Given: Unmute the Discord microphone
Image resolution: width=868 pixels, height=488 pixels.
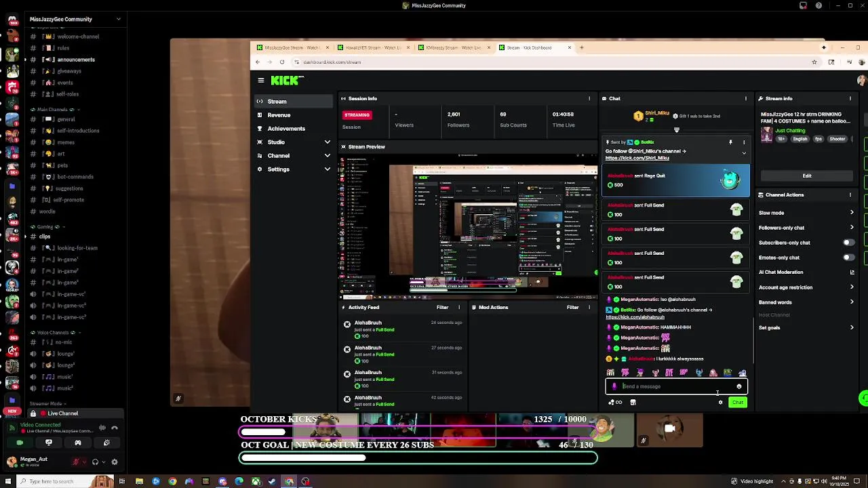Looking at the screenshot, I should pyautogui.click(x=77, y=462).
